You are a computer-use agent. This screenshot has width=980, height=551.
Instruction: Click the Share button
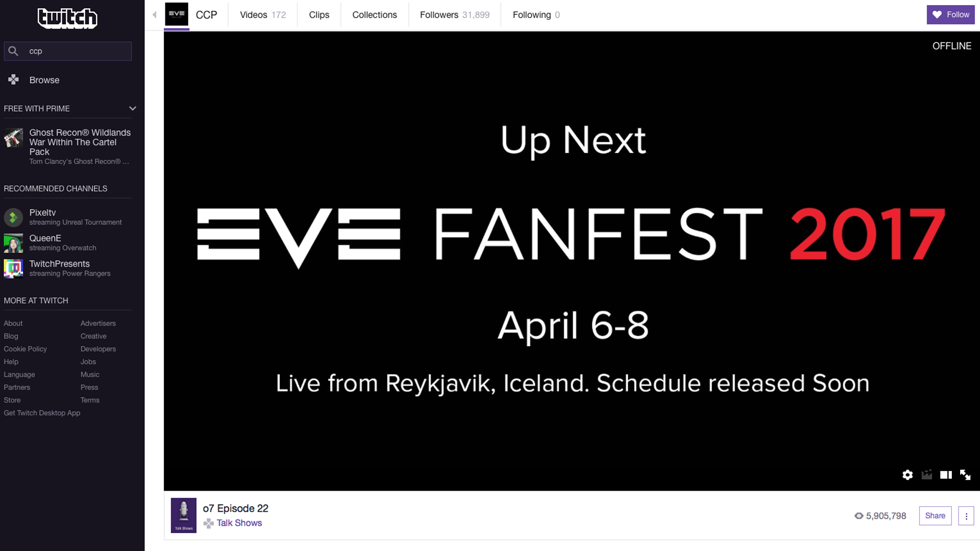(935, 516)
